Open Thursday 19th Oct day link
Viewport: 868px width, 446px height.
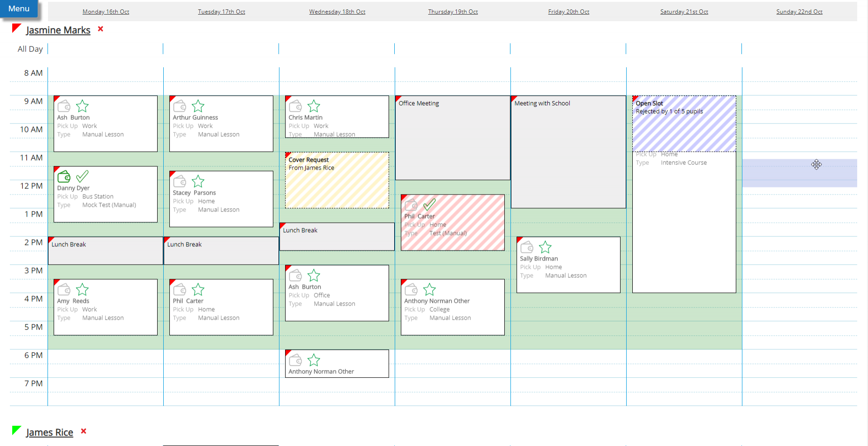pyautogui.click(x=453, y=12)
